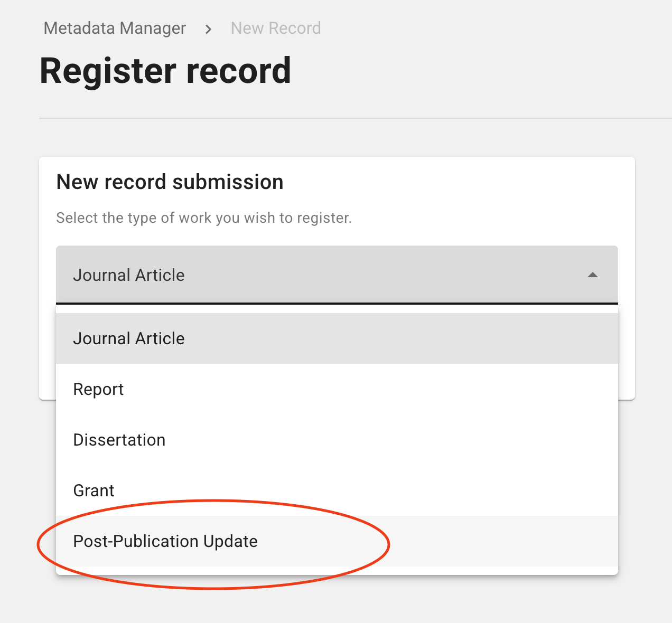The image size is (672, 623).
Task: Click the breadcrumb chevron separator icon
Action: point(209,29)
